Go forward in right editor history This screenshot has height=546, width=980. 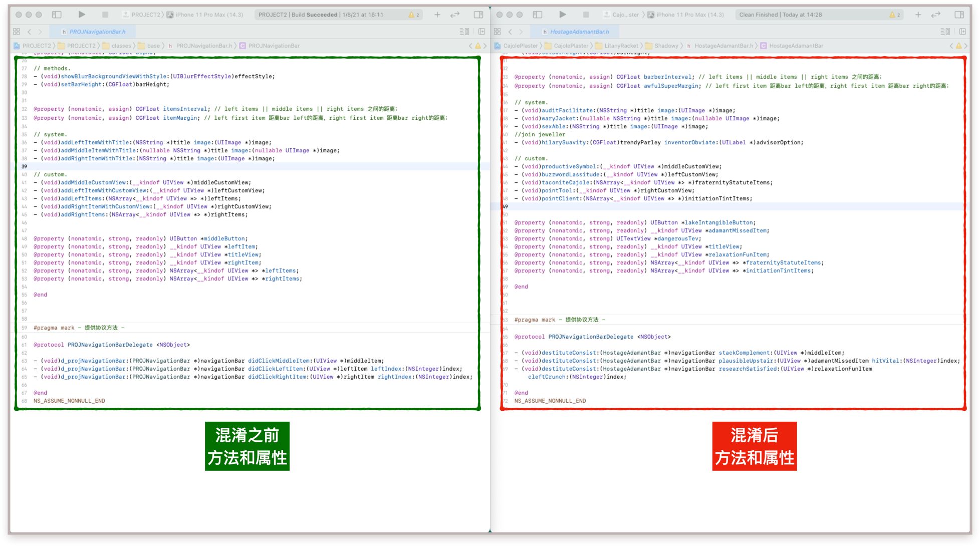pyautogui.click(x=521, y=32)
